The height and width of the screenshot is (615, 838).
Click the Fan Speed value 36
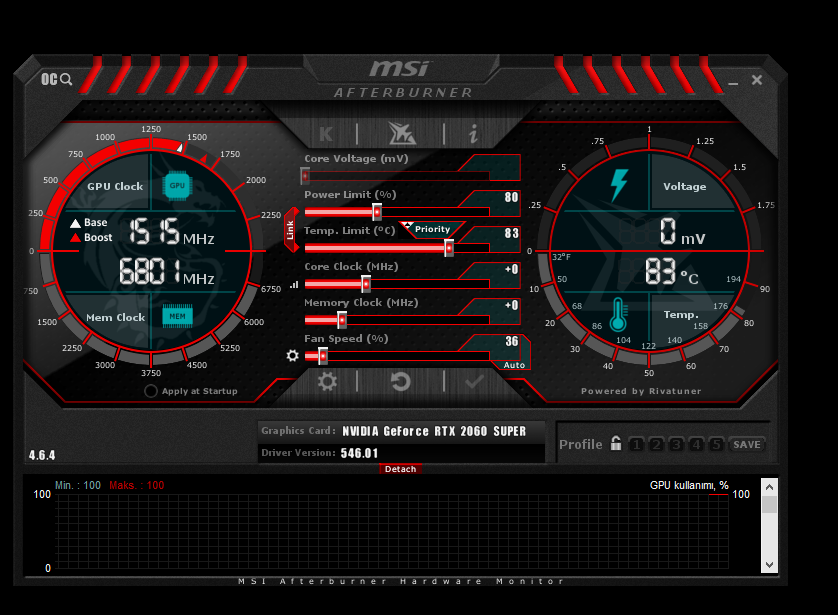pos(511,341)
